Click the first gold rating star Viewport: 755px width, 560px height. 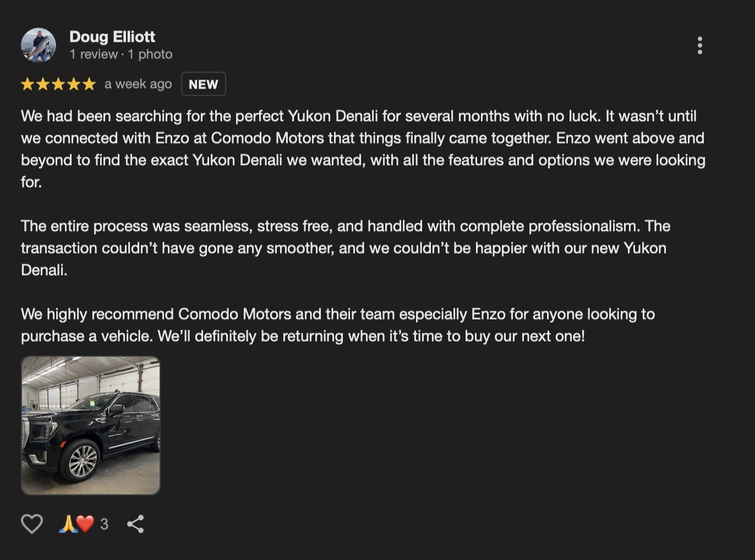click(x=28, y=84)
